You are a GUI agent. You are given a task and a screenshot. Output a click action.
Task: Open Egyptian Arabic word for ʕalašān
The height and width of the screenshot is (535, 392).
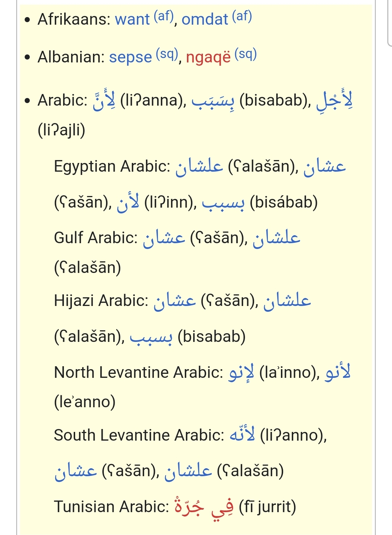tap(199, 167)
